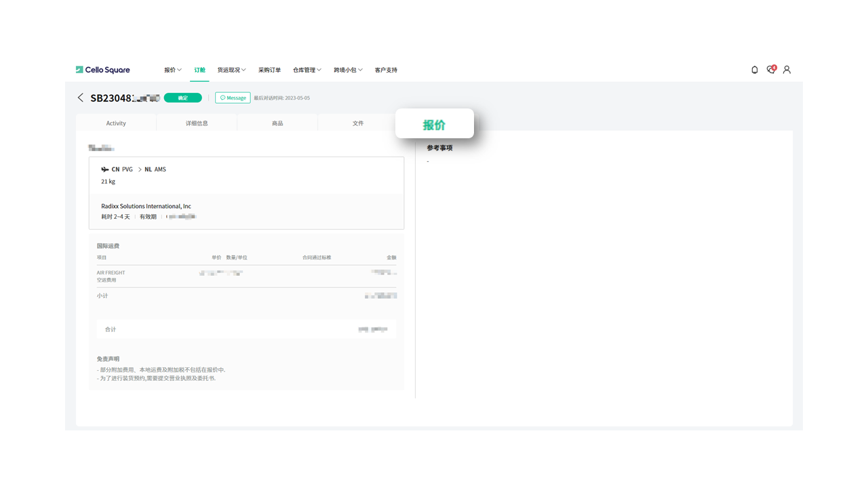This screenshot has height=488, width=868.
Task: Open the chat messages icon with badge
Action: click(771, 70)
